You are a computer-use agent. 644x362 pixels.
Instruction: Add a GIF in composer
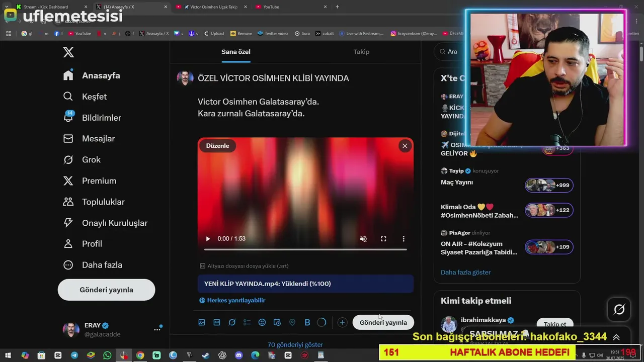coord(217,322)
